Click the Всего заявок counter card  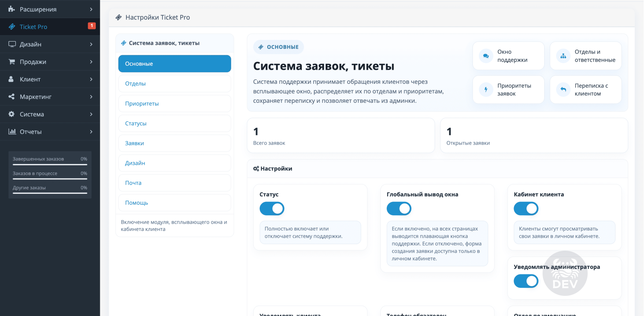pyautogui.click(x=341, y=135)
